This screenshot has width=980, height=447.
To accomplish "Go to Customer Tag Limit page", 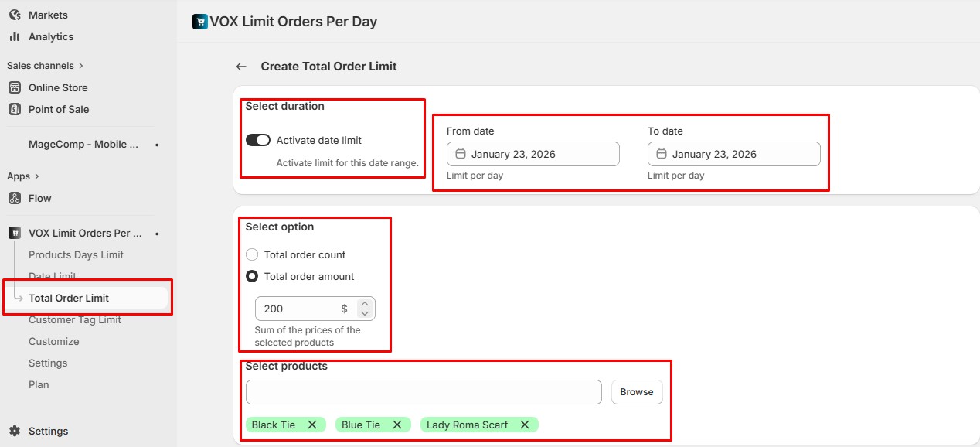I will pyautogui.click(x=75, y=319).
